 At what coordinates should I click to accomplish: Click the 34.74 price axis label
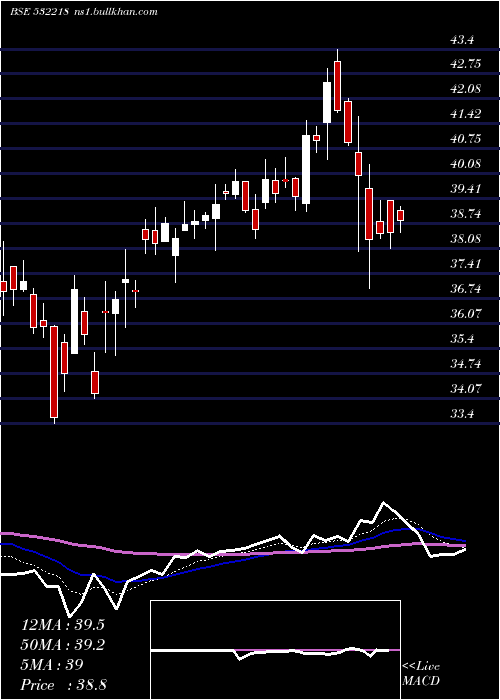[x=466, y=364]
